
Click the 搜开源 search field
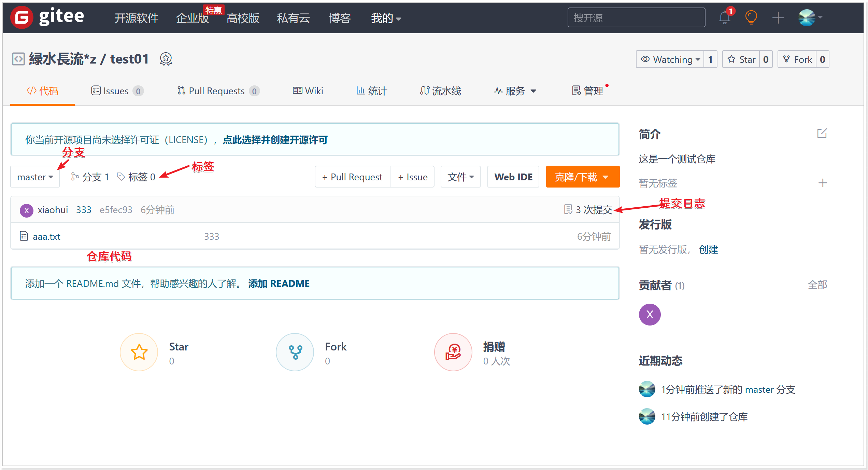[636, 18]
